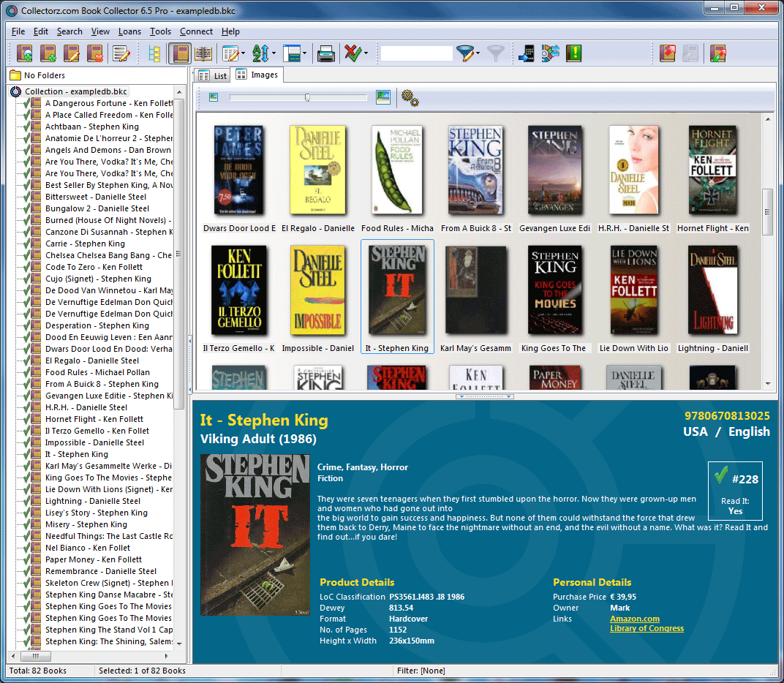Click the images grid vertical scrollbar thumb

coord(767,212)
